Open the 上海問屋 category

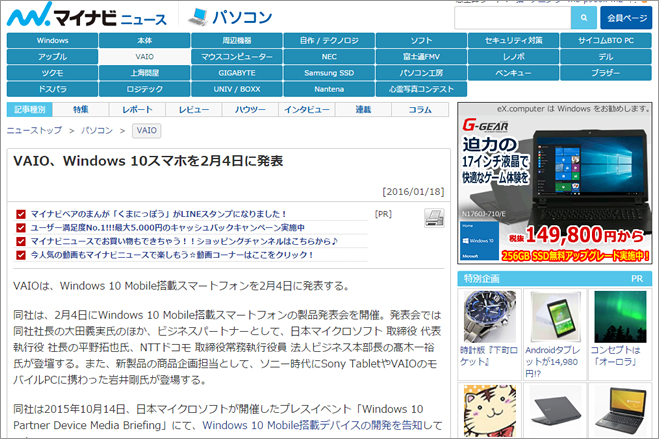145,73
